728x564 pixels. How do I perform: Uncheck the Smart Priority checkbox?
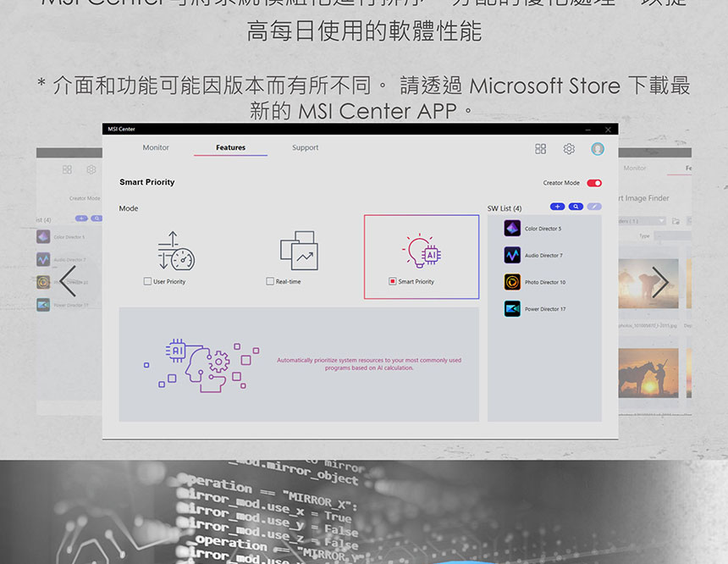point(392,281)
